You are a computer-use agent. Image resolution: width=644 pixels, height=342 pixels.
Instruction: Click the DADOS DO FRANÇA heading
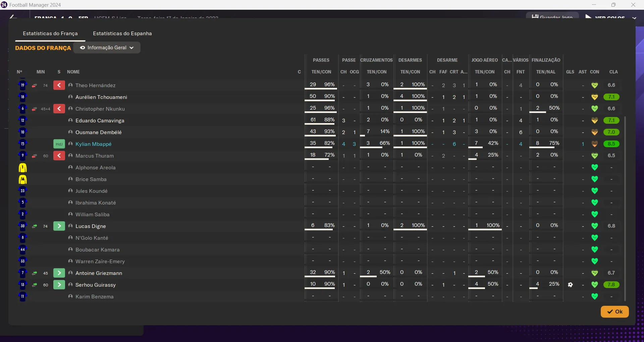coord(43,48)
